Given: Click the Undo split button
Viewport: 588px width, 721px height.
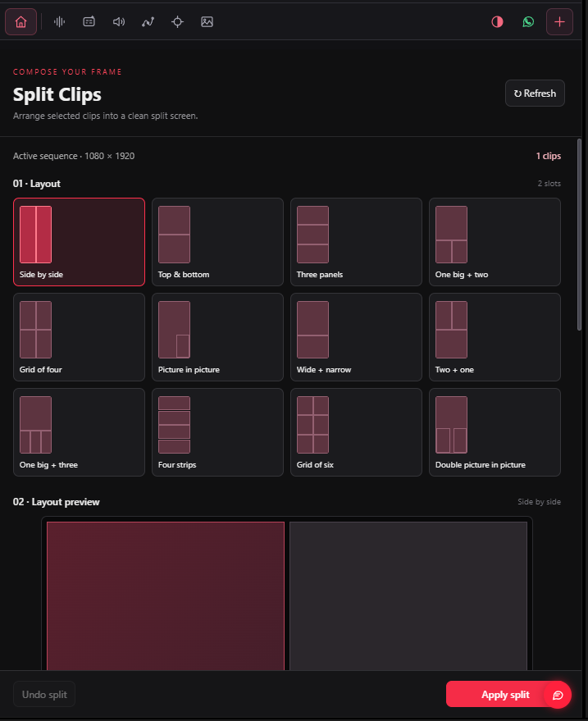Looking at the screenshot, I should [x=44, y=694].
